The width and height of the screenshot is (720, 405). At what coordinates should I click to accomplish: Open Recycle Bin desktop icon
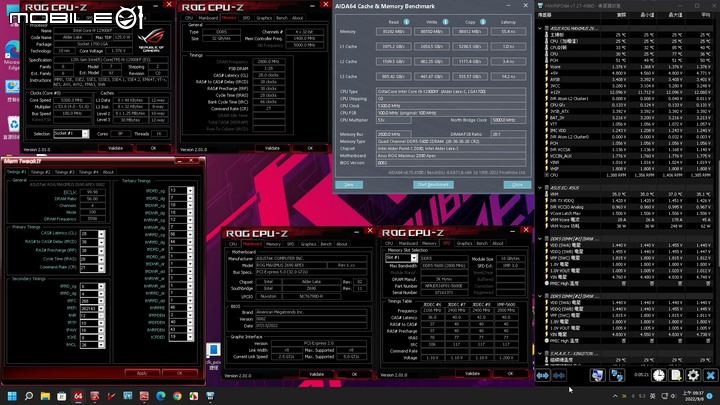tap(12, 127)
